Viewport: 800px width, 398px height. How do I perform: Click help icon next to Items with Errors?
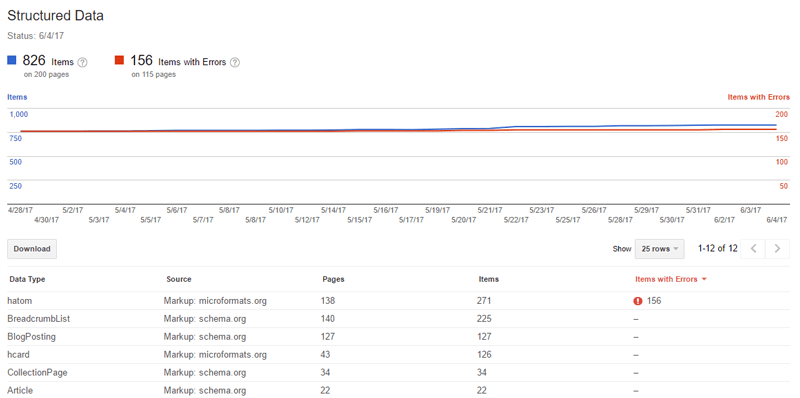pos(235,63)
